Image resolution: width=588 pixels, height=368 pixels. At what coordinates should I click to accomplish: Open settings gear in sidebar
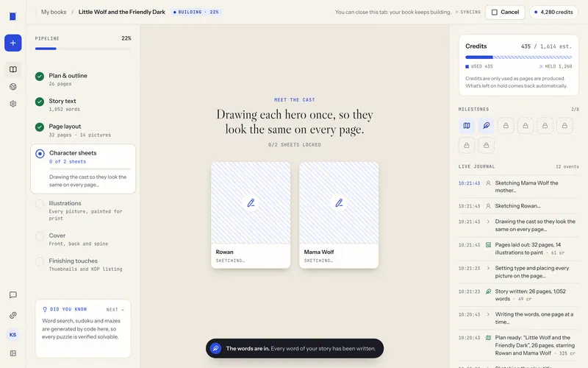pos(12,104)
